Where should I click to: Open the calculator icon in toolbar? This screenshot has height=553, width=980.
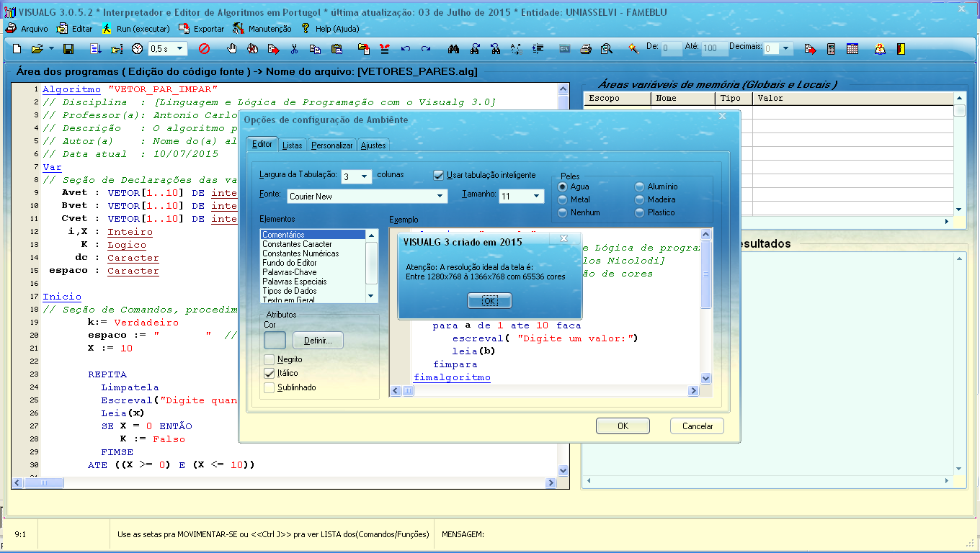point(831,49)
